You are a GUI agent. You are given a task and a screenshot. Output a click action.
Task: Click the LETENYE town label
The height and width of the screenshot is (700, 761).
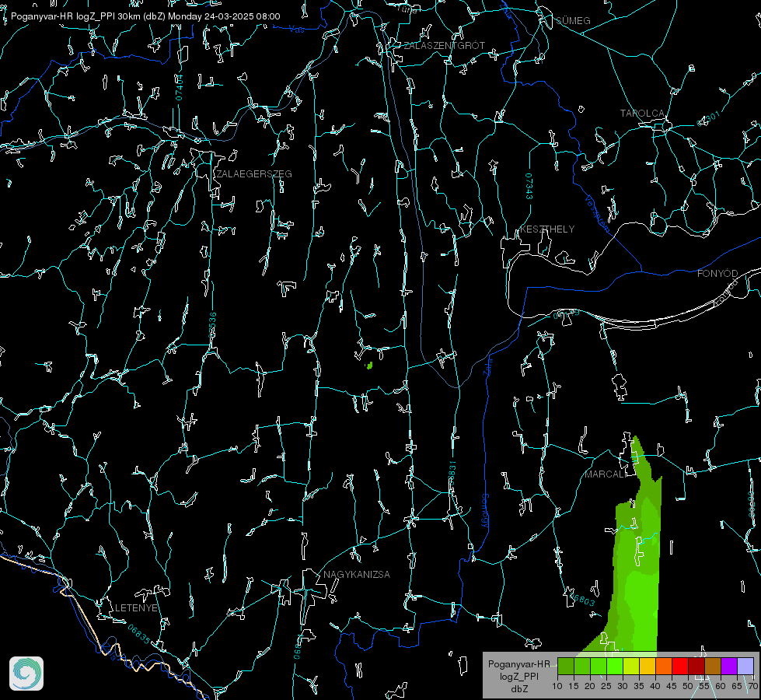(136, 607)
